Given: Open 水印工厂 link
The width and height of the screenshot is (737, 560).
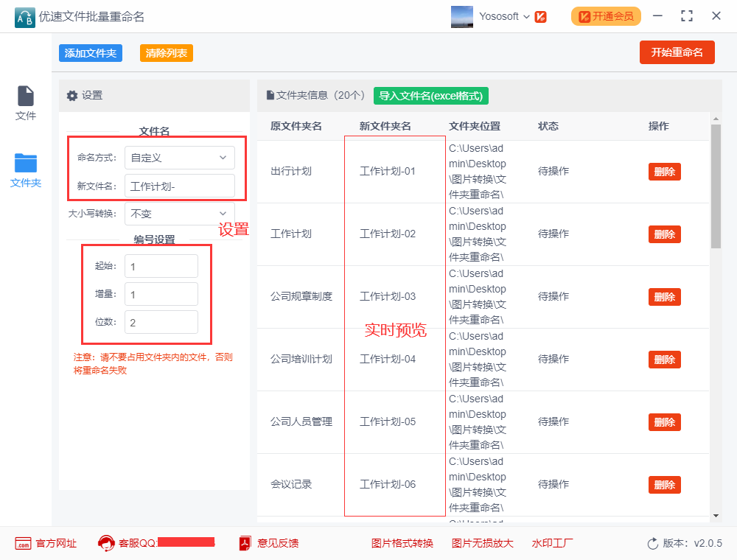Looking at the screenshot, I should [x=552, y=544].
